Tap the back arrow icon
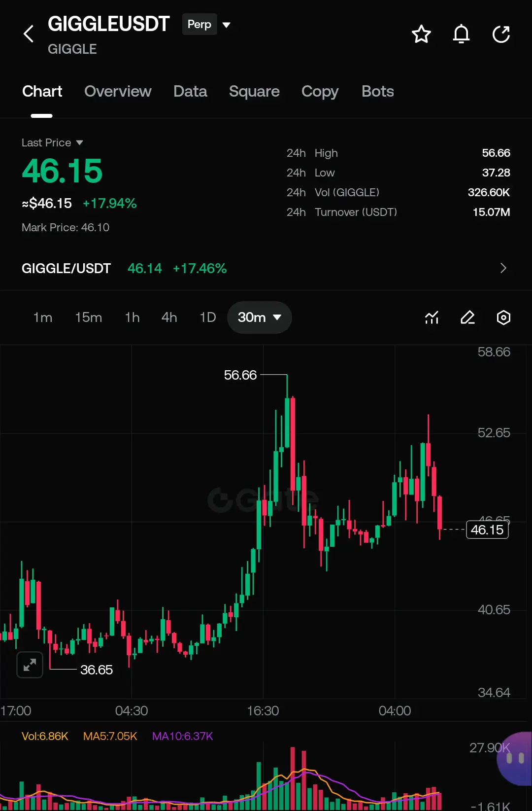Image resolution: width=532 pixels, height=811 pixels. pyautogui.click(x=29, y=34)
